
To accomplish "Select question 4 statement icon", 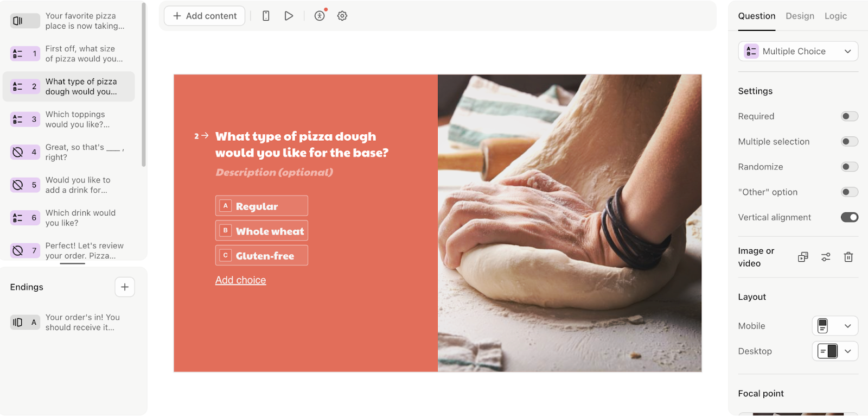I will (x=25, y=152).
